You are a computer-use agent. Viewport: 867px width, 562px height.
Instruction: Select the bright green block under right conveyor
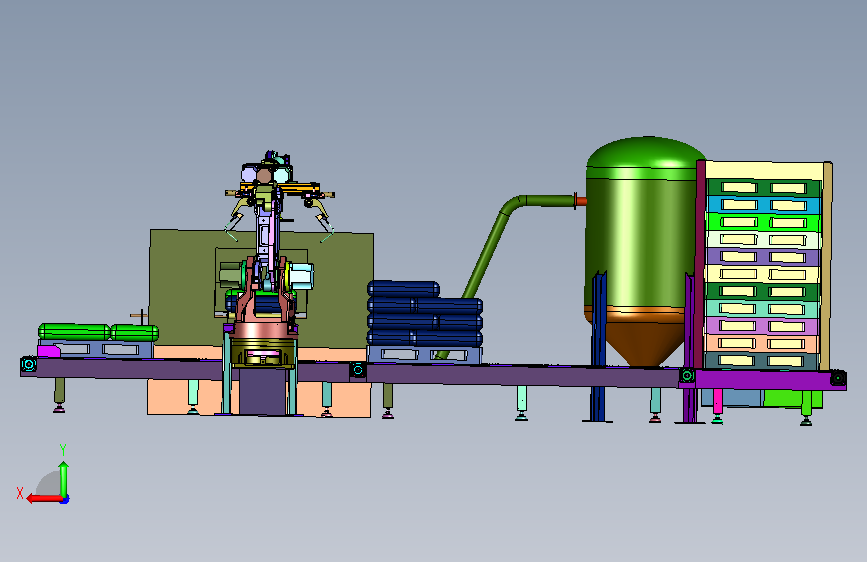[792, 399]
